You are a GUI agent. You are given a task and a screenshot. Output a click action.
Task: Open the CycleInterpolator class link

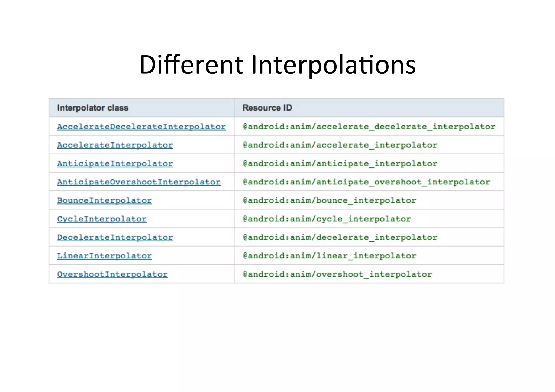(x=102, y=219)
